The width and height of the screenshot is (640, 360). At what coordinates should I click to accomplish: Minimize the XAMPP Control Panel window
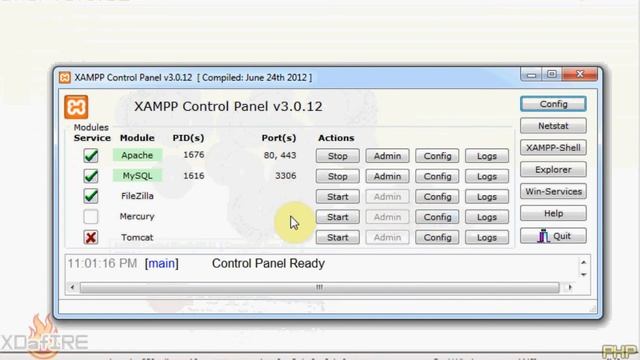pyautogui.click(x=531, y=75)
